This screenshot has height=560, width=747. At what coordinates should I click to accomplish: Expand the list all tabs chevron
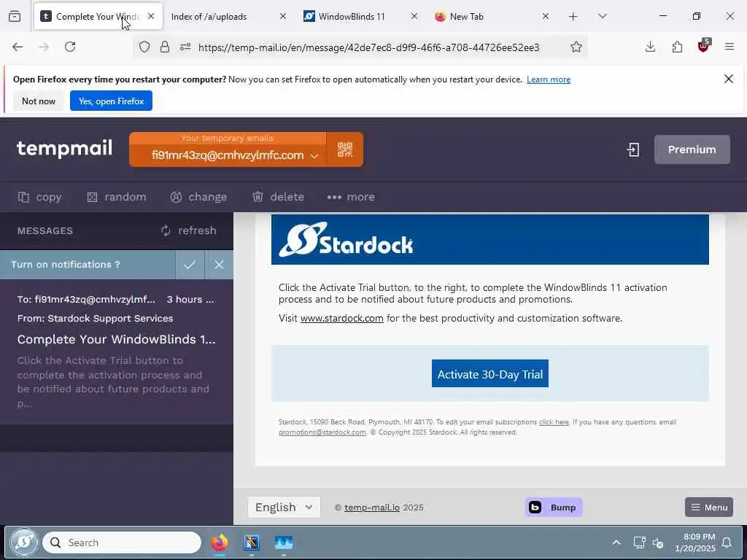point(603,17)
